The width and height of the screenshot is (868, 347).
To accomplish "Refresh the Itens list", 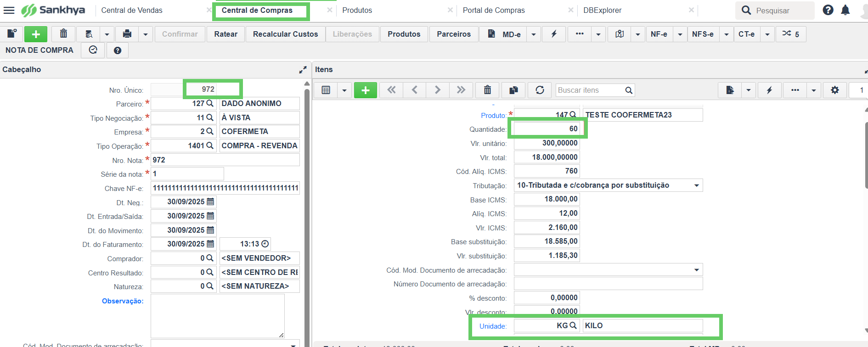I will pyautogui.click(x=540, y=90).
